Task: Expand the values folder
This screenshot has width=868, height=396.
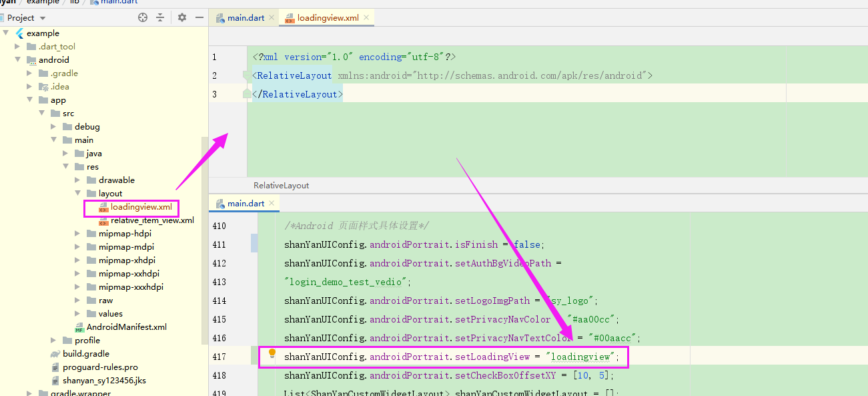Action: point(78,314)
